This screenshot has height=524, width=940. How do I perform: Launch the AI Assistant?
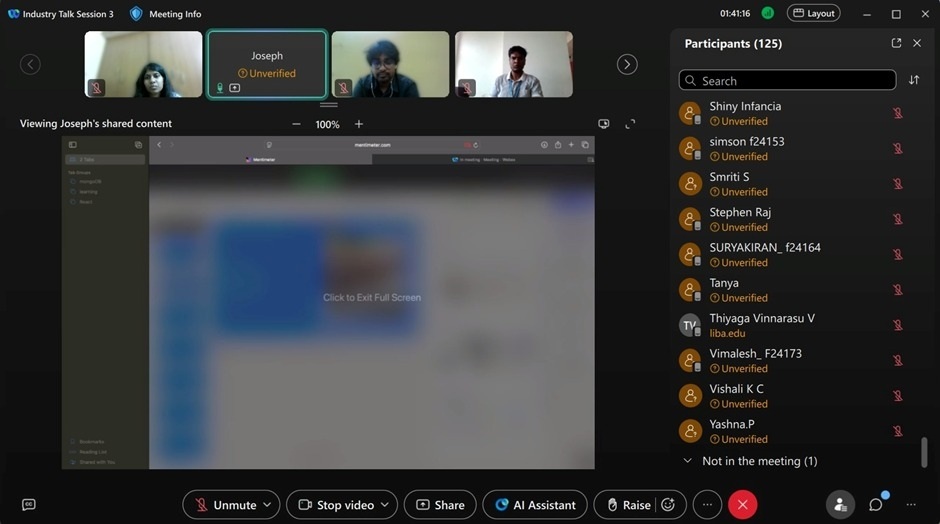(535, 505)
